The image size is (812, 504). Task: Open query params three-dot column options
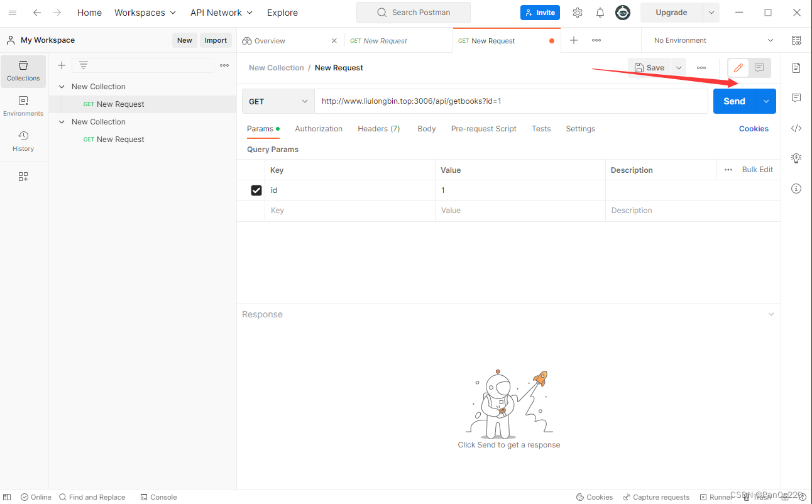click(728, 170)
